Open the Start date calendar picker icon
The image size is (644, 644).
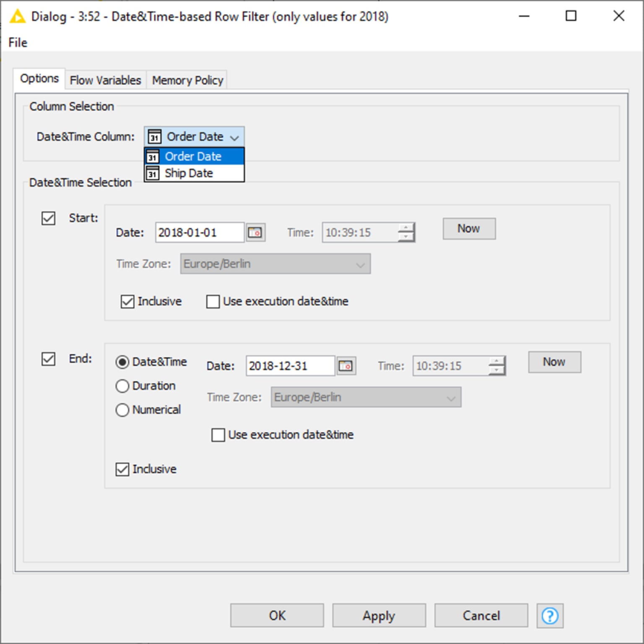pyautogui.click(x=255, y=232)
